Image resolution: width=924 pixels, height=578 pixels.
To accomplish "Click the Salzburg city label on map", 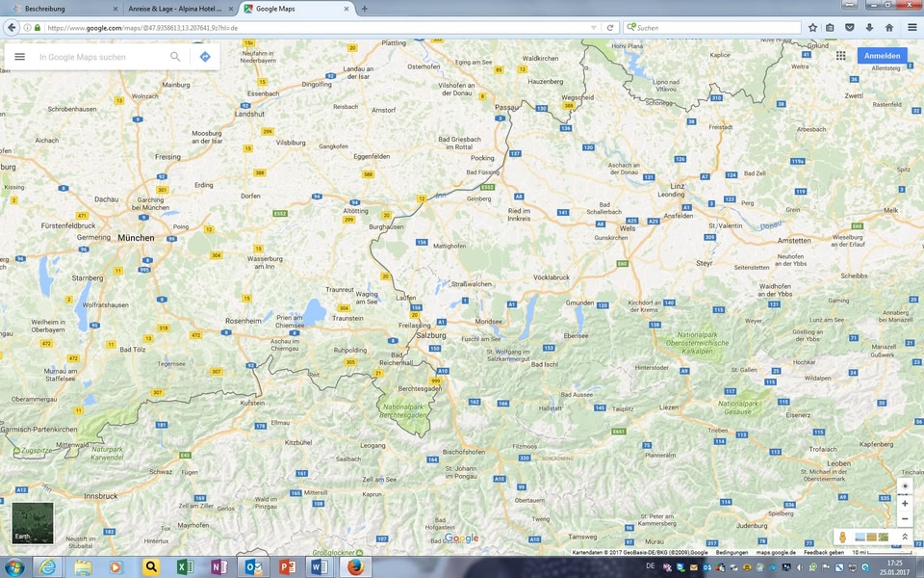I will (431, 335).
